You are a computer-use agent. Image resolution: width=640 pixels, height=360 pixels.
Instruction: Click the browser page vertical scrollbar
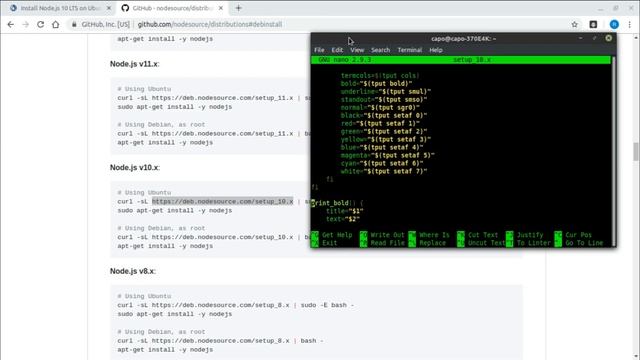(x=636, y=152)
